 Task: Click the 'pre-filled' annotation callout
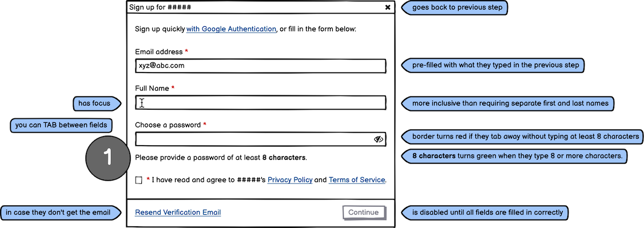tap(492, 65)
